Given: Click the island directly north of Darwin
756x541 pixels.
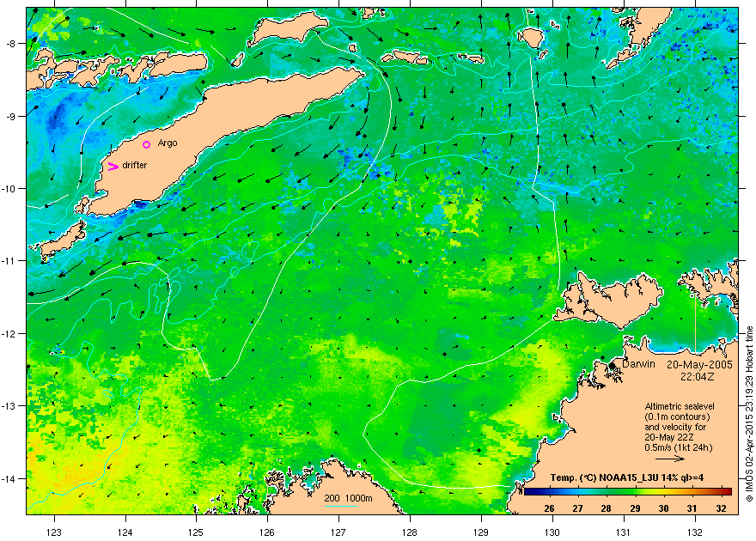Looking at the screenshot, I should pos(610,301).
